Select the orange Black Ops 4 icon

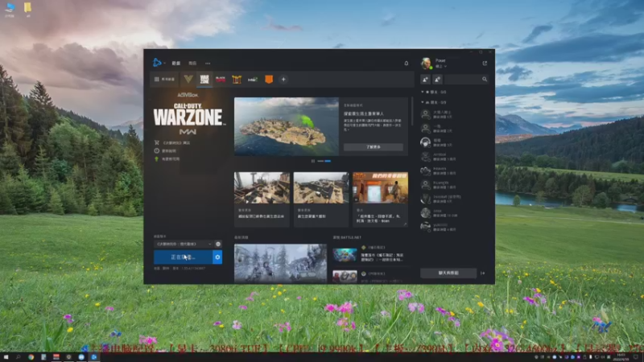(269, 79)
